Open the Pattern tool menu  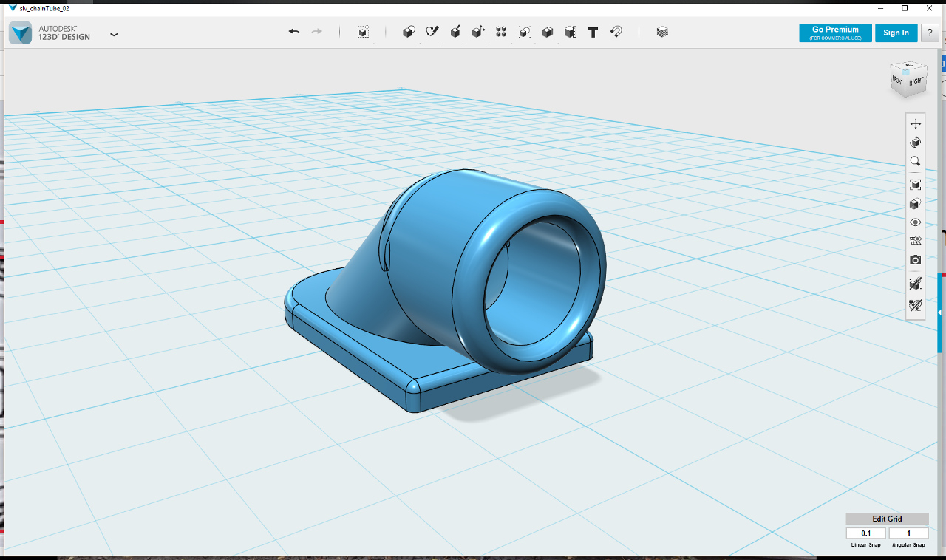501,32
